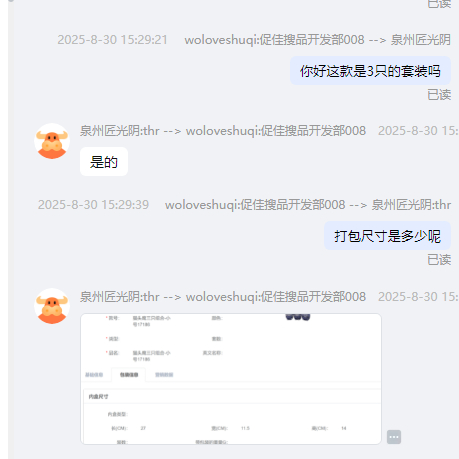This screenshot has width=459, height=459.
Task: Click the bull avatar beside the image message
Action: [52, 306]
